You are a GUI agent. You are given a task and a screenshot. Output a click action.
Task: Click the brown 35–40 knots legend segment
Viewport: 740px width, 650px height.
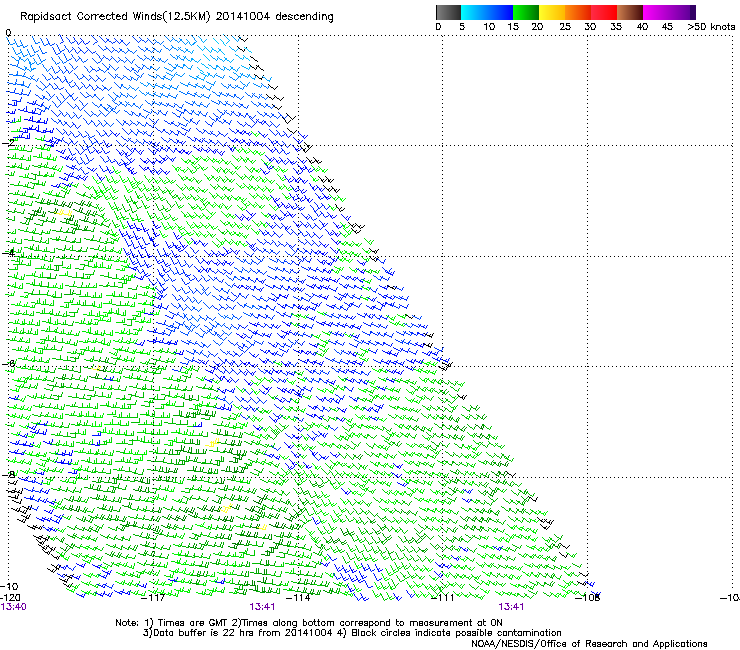(630, 12)
